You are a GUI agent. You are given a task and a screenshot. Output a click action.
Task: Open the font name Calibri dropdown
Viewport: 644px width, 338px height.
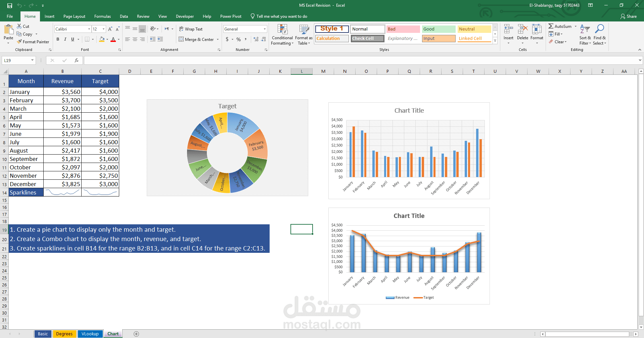pos(89,29)
